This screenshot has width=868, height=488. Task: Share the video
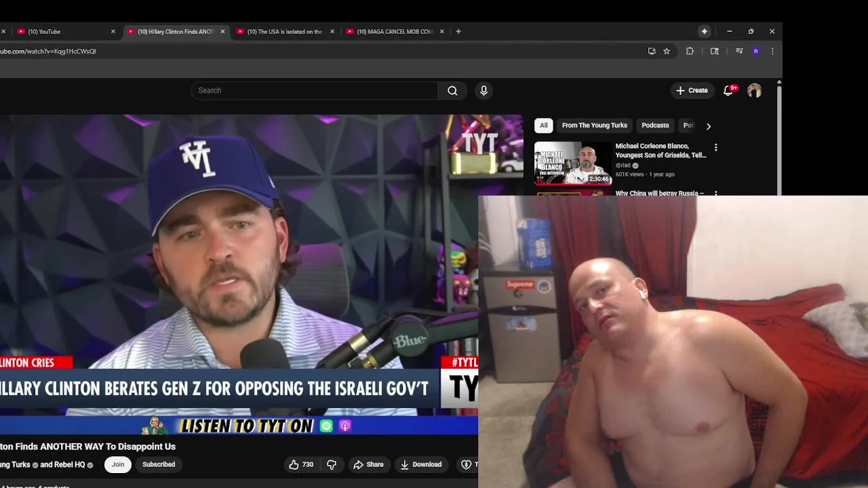click(368, 464)
